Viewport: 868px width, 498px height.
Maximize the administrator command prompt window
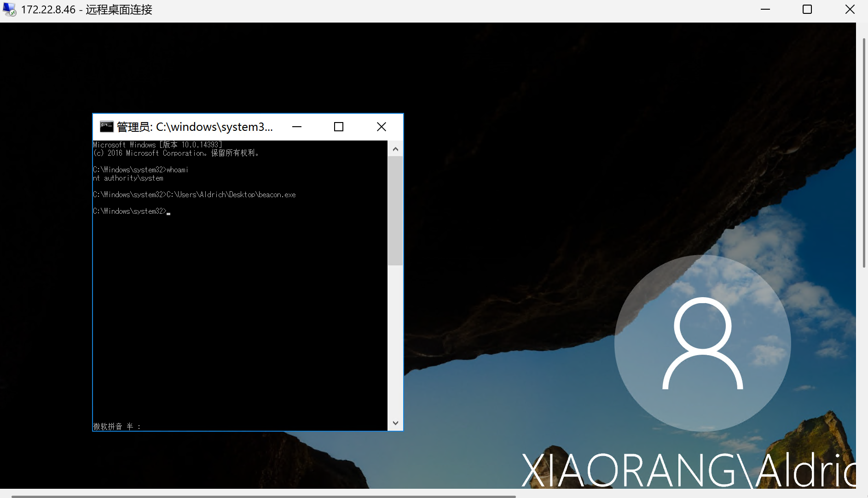click(339, 127)
